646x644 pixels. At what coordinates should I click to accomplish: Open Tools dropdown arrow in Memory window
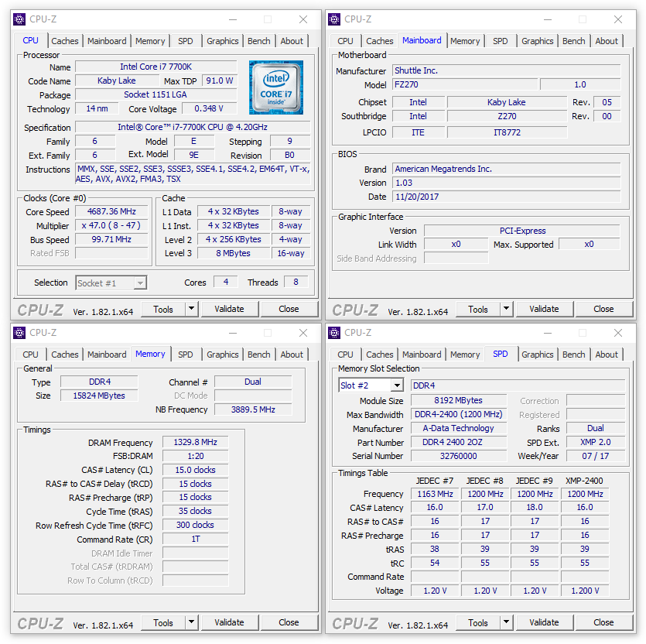click(192, 622)
